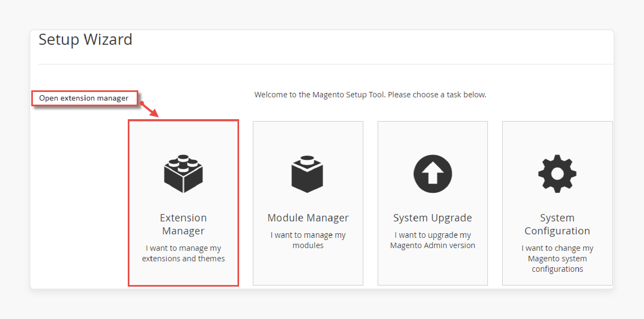This screenshot has width=644, height=319.
Task: Select the System Upgrade title
Action: [433, 218]
